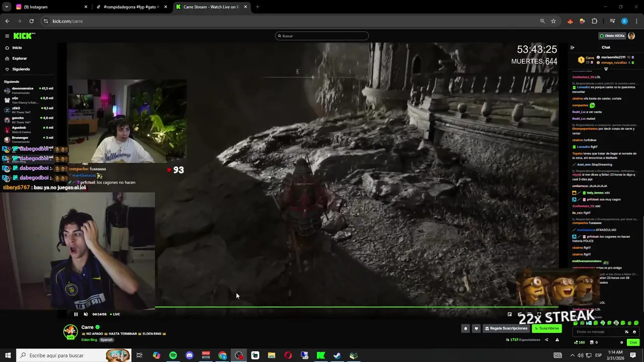Select the Carre Stream Kick tab
644x362 pixels.
[x=212, y=7]
